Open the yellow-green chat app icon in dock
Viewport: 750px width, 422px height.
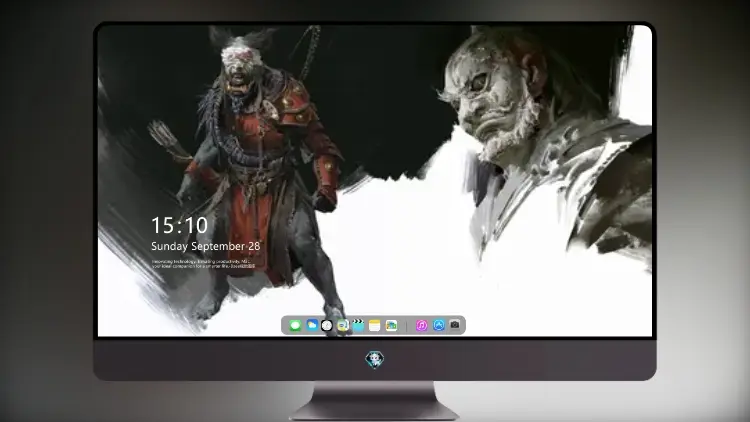343,326
